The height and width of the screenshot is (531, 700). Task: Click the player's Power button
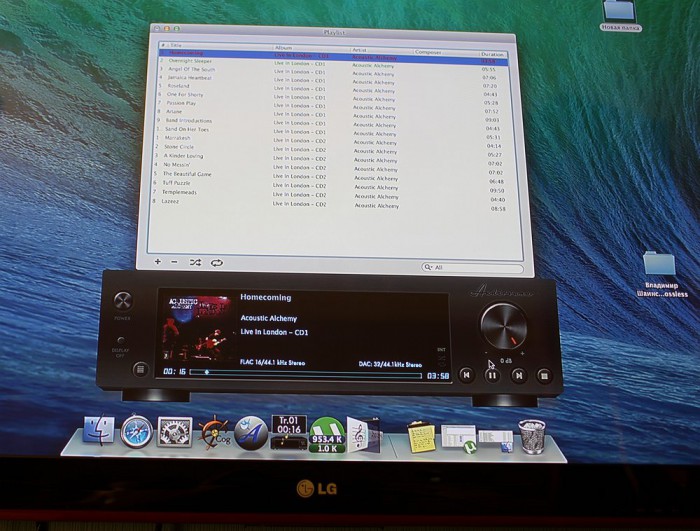point(122,301)
